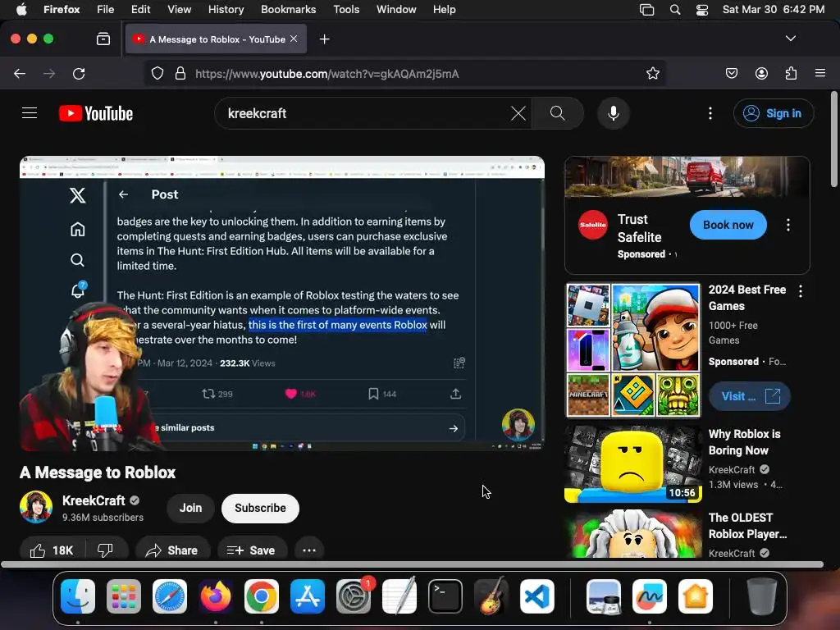This screenshot has height=630, width=840.
Task: Click the Safelite ad banner image
Action: (687, 177)
